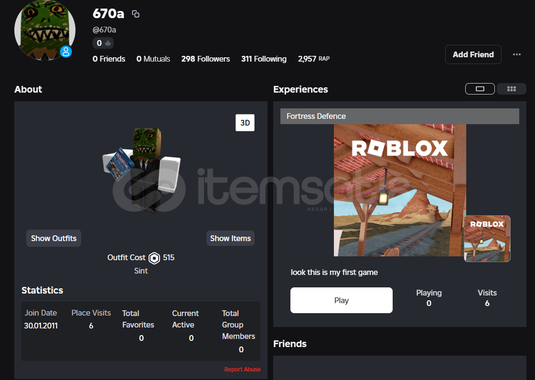Screen dimensions: 535x380
Task: Play the Fortress Defence experience
Action: click(x=341, y=300)
